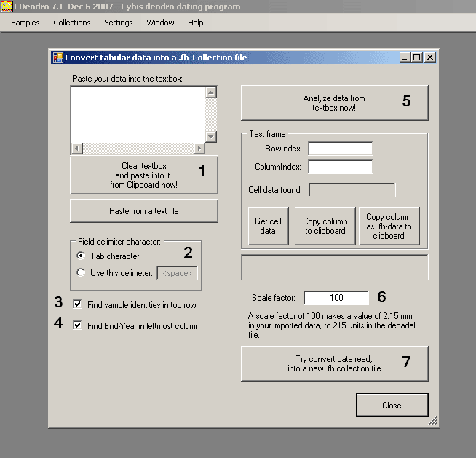Maximize the Convert tabular data dialog
Screen dimensions: 476x458
[x=417, y=58]
